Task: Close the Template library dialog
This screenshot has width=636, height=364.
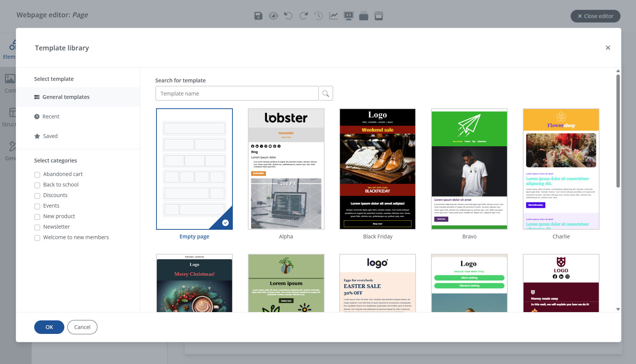Action: [x=608, y=48]
